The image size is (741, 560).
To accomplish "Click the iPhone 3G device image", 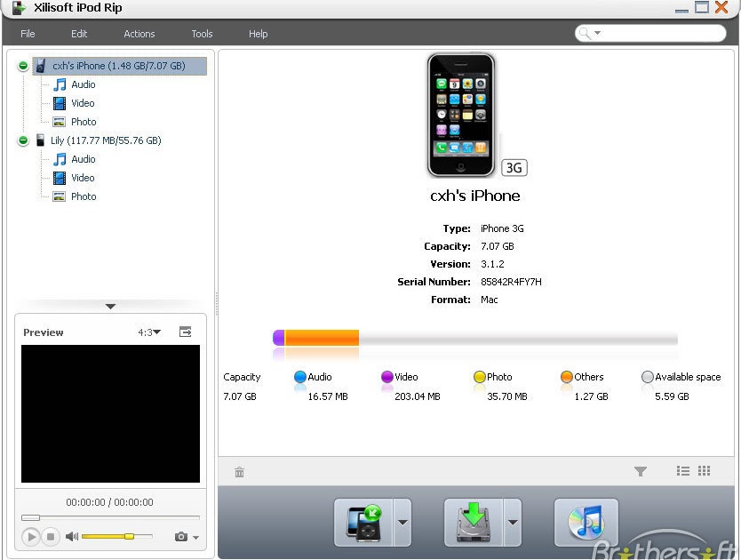I will coord(461,115).
